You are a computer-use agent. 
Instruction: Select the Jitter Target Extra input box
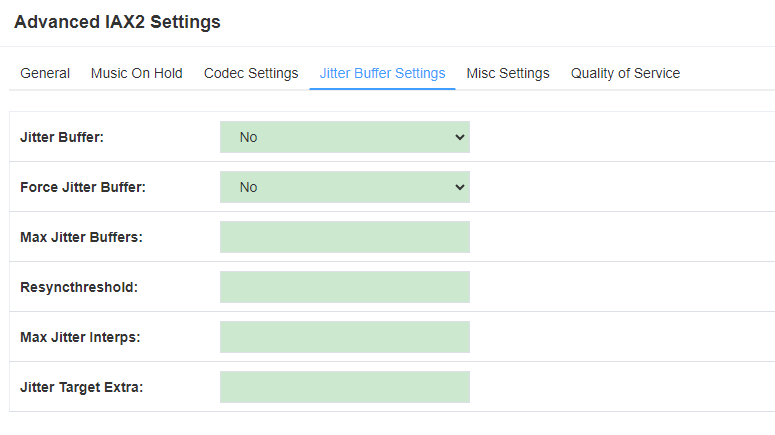point(345,387)
